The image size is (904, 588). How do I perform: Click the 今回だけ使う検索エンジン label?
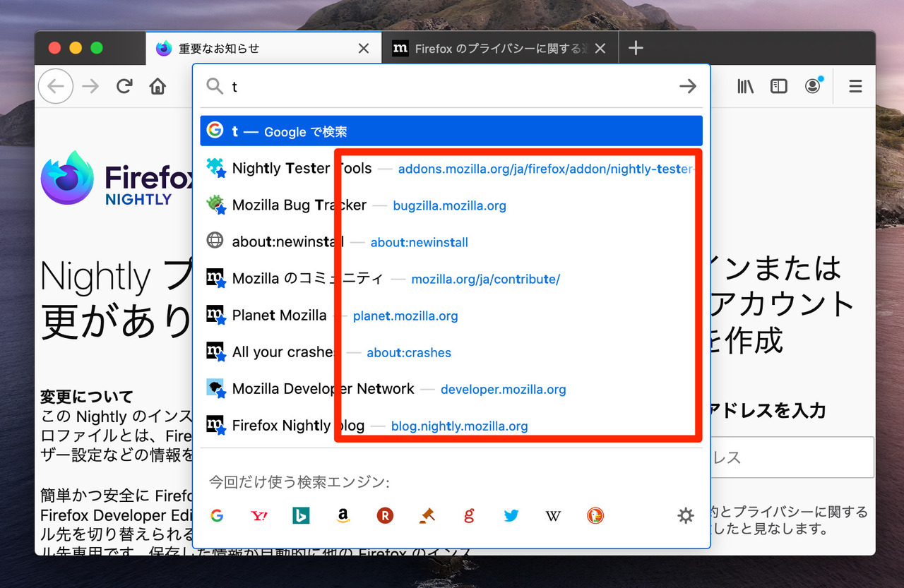(x=299, y=482)
